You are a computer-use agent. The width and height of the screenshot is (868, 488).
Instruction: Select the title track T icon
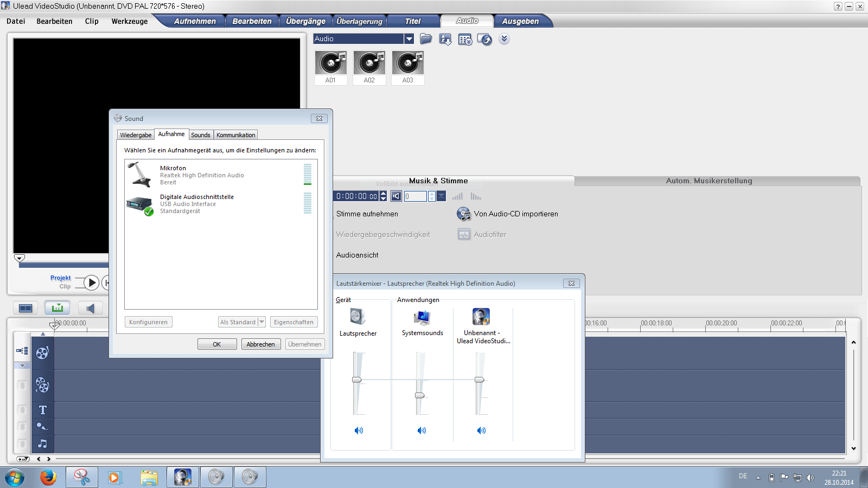42,410
